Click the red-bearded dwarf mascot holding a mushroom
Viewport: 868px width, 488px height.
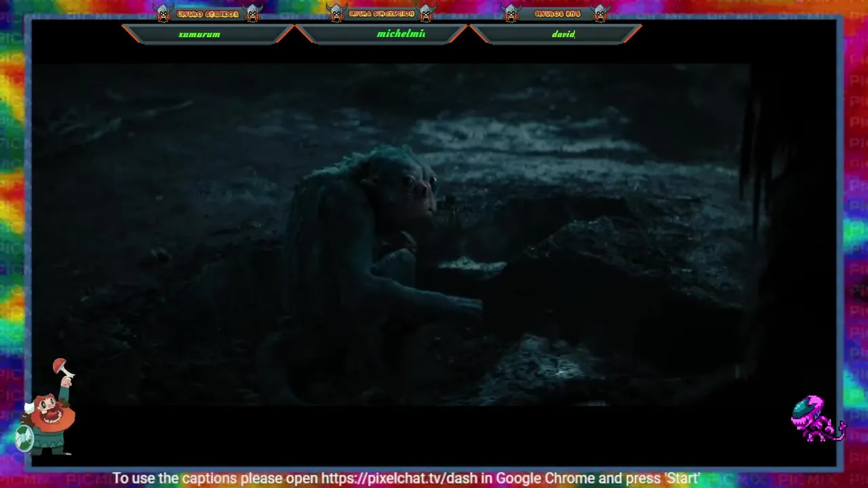pos(46,407)
